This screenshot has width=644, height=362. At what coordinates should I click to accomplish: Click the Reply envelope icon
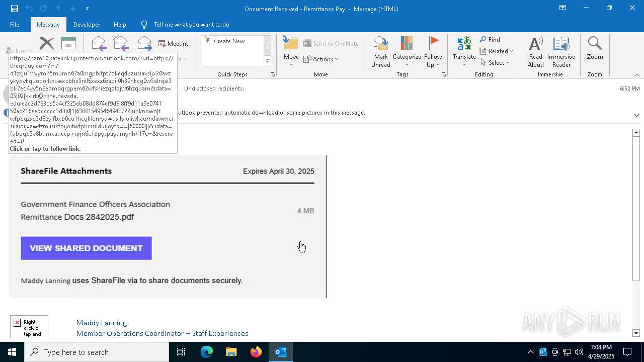tap(99, 44)
